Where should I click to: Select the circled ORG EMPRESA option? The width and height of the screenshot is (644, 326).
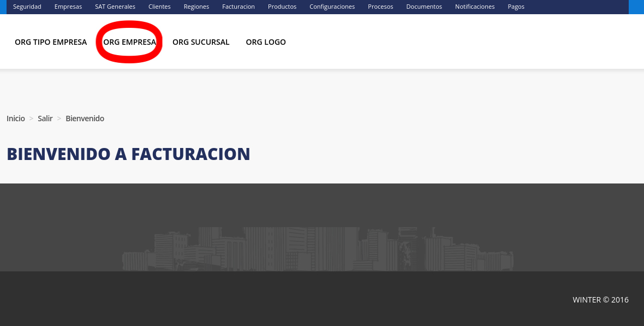point(130,42)
